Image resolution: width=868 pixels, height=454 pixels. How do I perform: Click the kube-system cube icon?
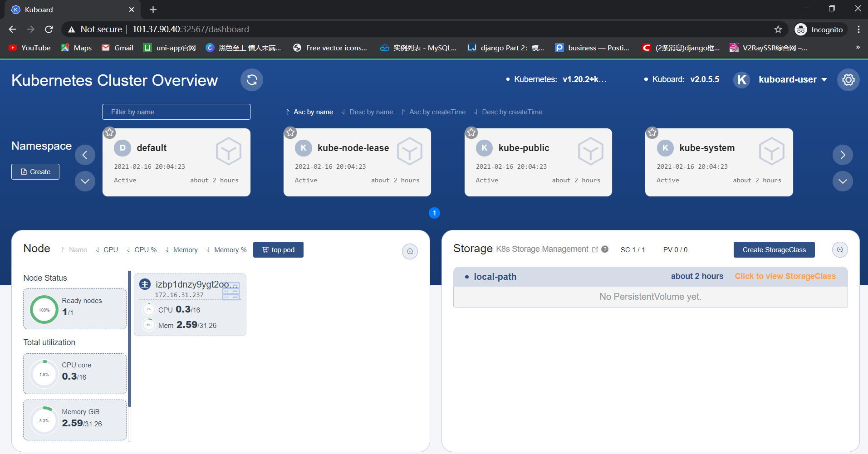pyautogui.click(x=771, y=151)
